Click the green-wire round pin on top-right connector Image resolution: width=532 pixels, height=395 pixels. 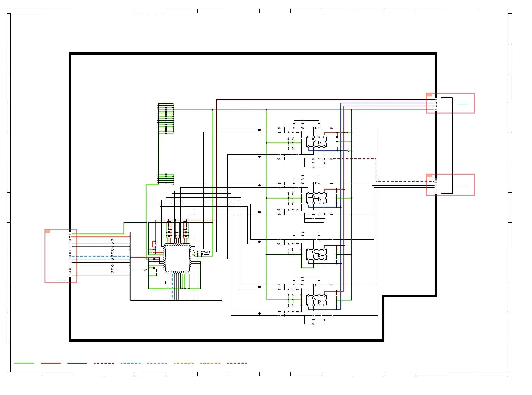coord(436,110)
